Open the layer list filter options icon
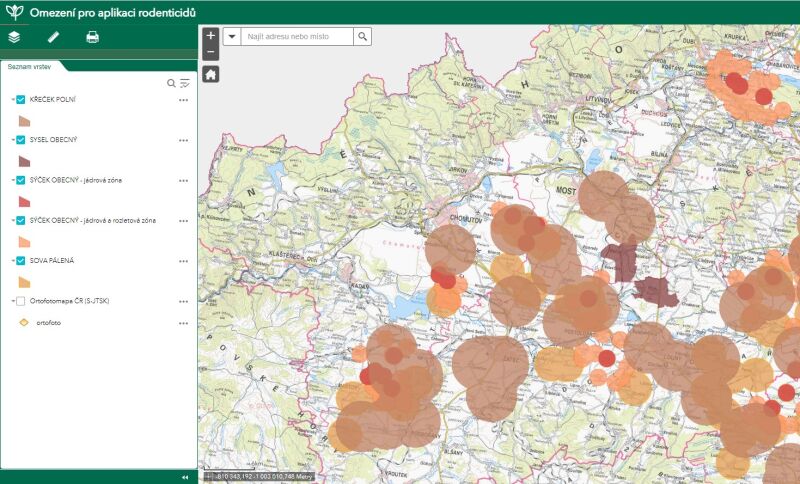800x484 pixels. click(184, 83)
